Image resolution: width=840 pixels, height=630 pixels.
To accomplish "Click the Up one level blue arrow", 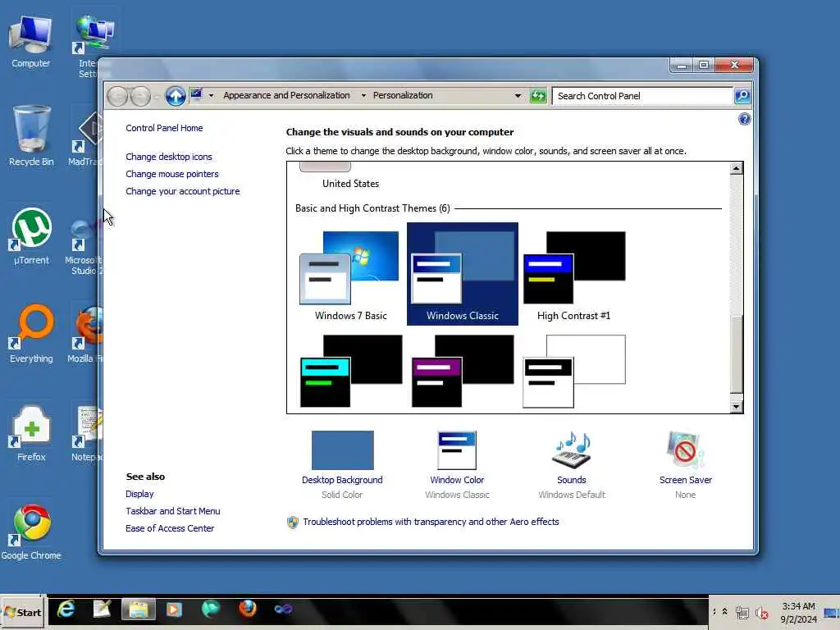I will [x=176, y=97].
